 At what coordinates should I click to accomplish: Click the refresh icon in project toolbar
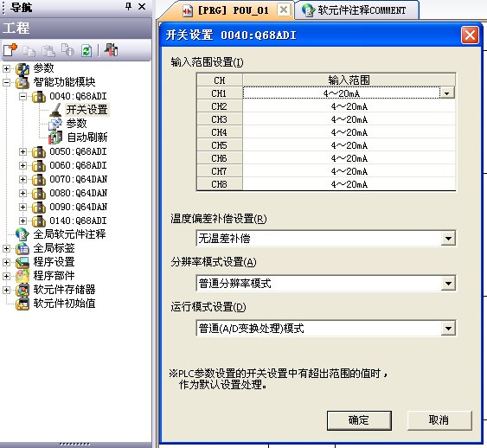coord(86,50)
